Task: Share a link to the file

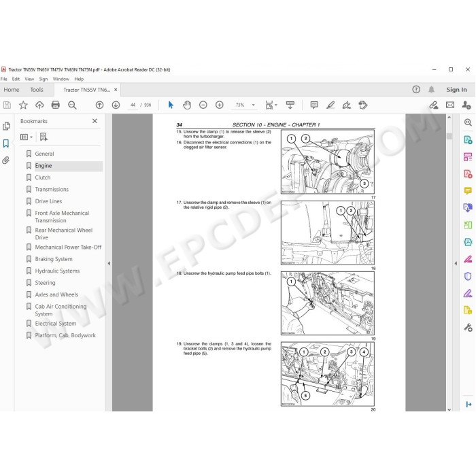Action: [434, 105]
